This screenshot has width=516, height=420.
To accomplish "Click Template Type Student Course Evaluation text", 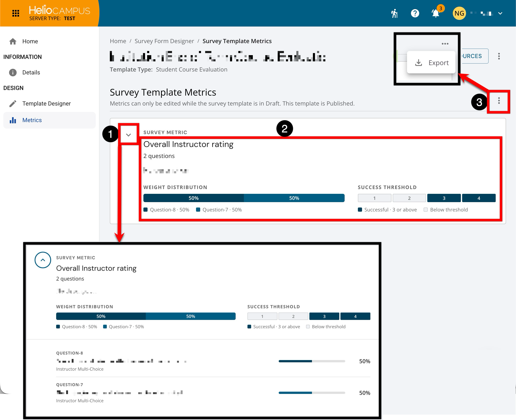I will [168, 69].
